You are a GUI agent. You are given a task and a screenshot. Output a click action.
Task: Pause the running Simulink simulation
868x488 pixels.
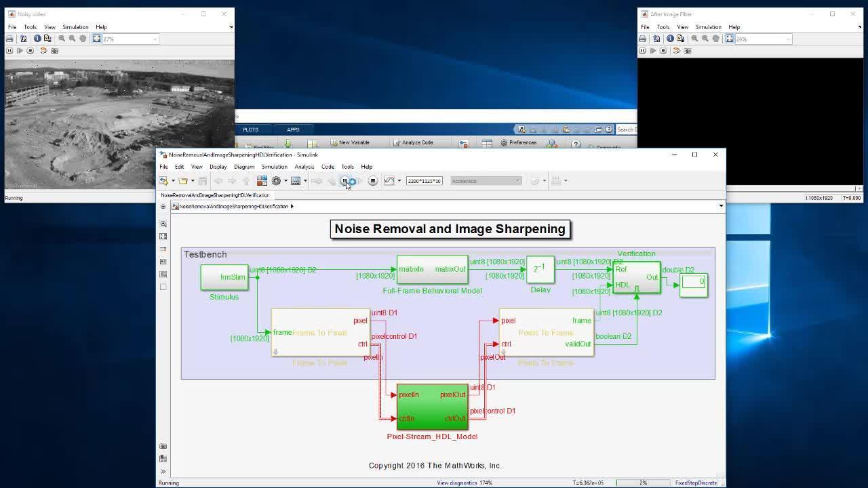pyautogui.click(x=344, y=181)
